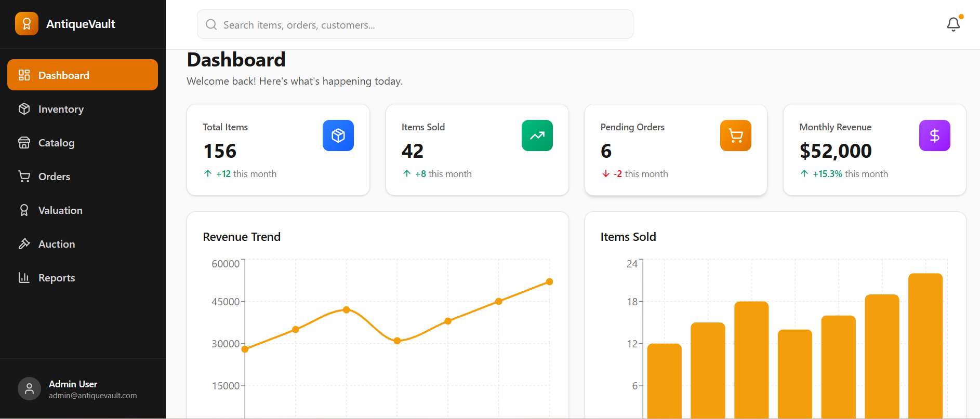The width and height of the screenshot is (980, 419).
Task: Click the "30000" axis label
Action: (x=226, y=344)
